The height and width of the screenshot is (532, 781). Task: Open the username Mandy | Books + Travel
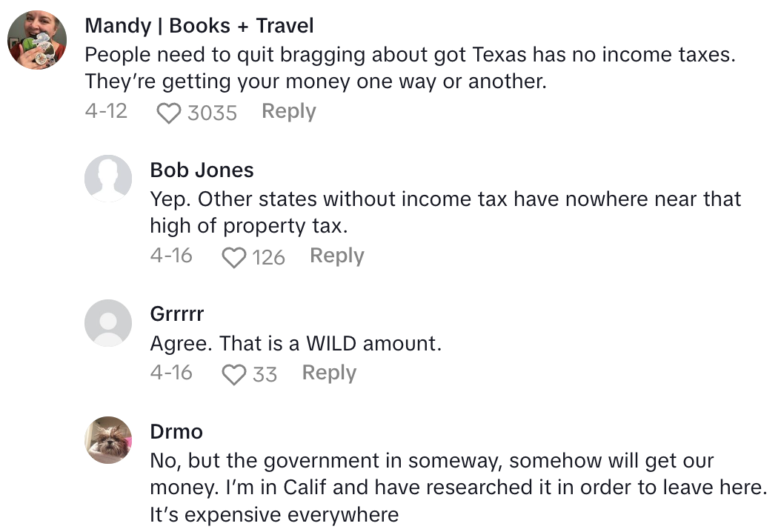click(200, 25)
